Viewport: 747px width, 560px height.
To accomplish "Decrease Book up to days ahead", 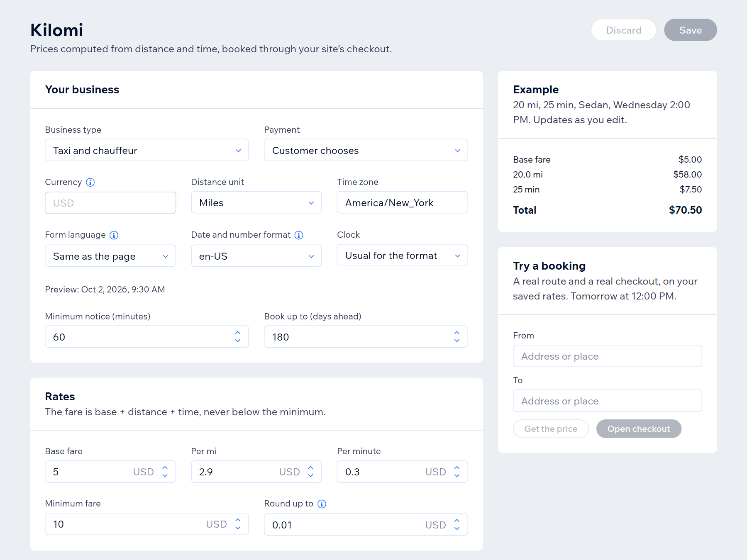I will pyautogui.click(x=457, y=341).
